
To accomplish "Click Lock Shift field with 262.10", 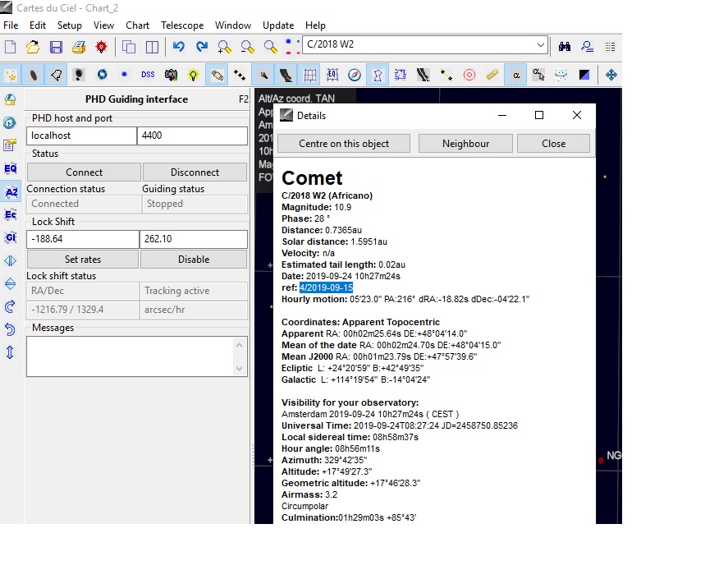I will coord(193,239).
